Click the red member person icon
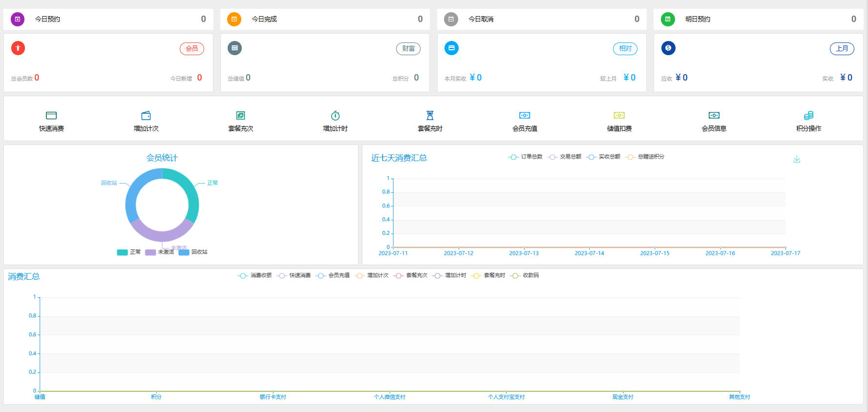This screenshot has height=412, width=868. click(18, 48)
